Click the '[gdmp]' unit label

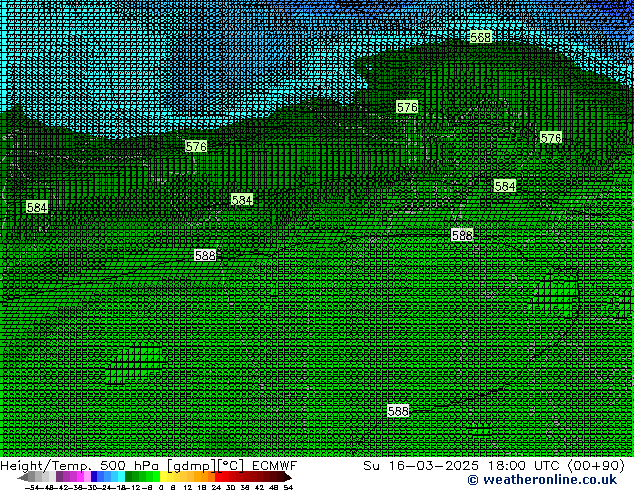191,466
